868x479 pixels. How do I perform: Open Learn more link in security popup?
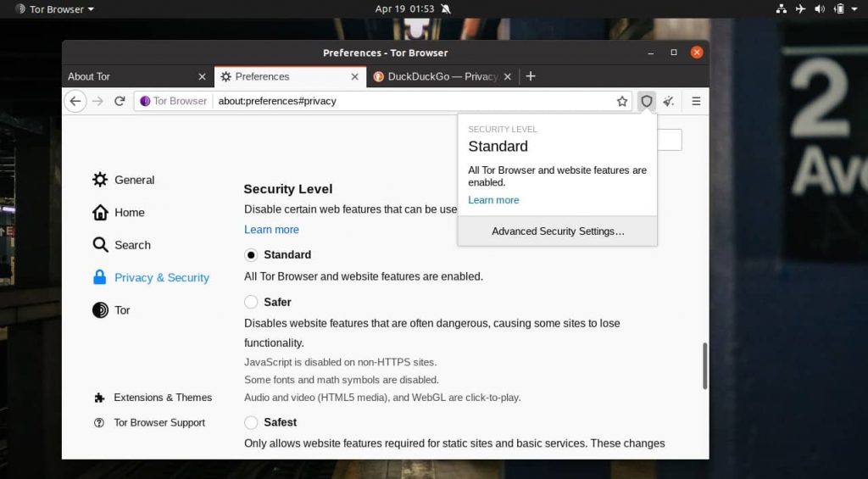pyautogui.click(x=493, y=200)
